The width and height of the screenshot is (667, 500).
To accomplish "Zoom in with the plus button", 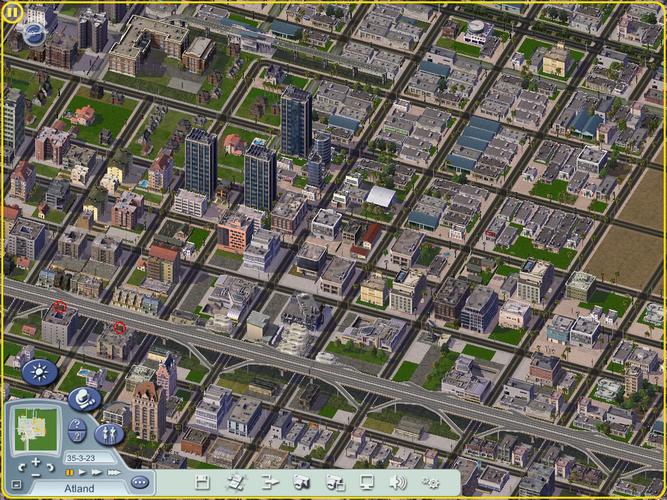I will point(36,461).
